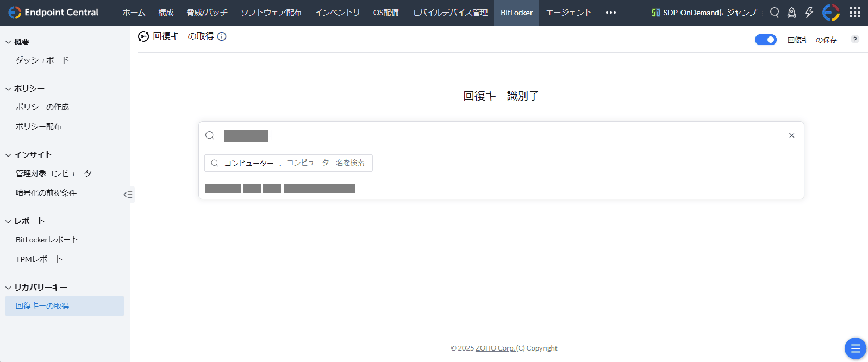Collapse the レポート sidebar section

(x=8, y=221)
